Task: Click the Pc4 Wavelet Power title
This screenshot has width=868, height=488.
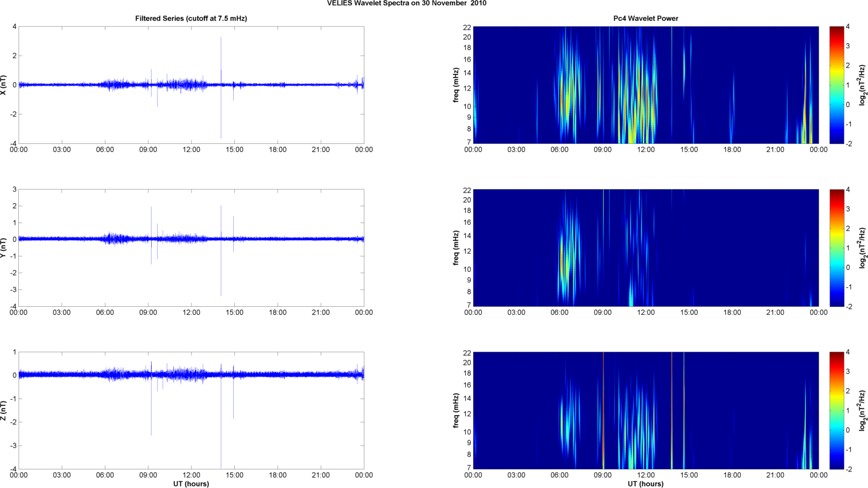Action: click(x=645, y=18)
